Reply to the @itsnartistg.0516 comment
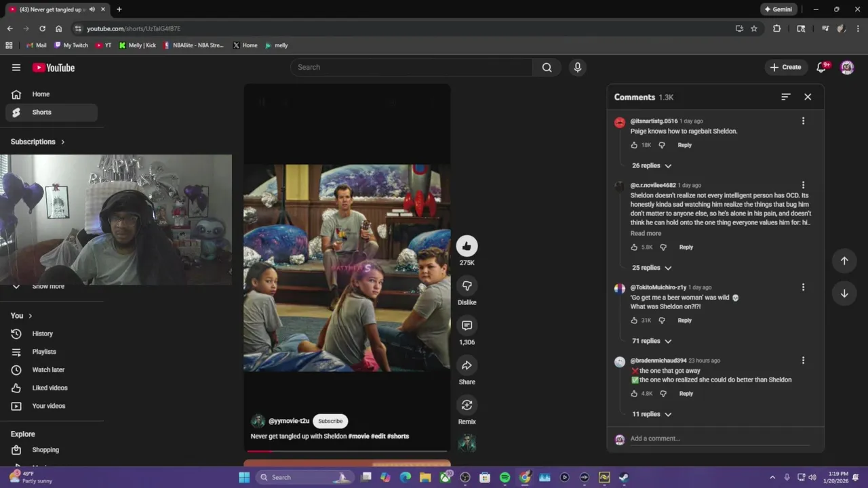The image size is (868, 488). pyautogui.click(x=685, y=145)
